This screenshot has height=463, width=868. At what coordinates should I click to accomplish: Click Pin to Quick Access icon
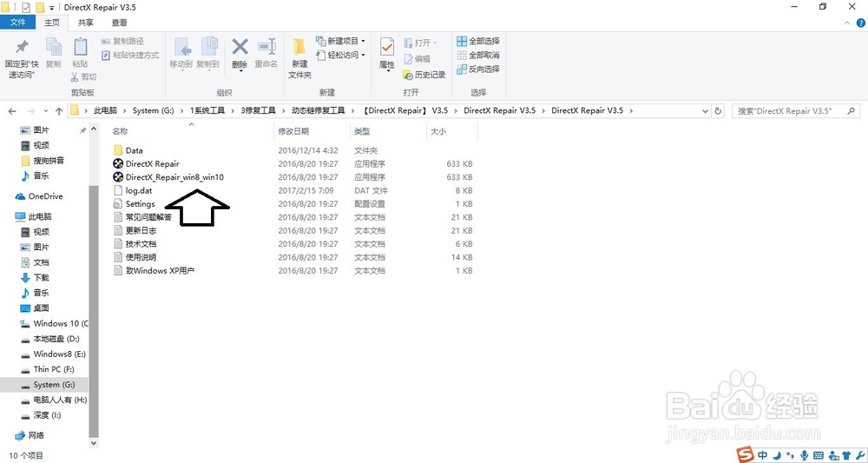tap(22, 47)
